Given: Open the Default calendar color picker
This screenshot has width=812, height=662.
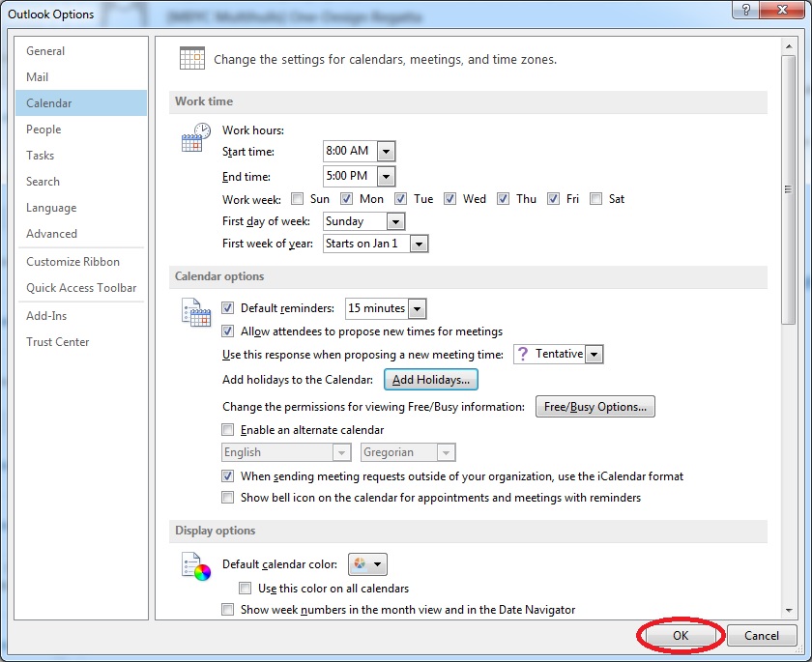Looking at the screenshot, I should click(367, 564).
